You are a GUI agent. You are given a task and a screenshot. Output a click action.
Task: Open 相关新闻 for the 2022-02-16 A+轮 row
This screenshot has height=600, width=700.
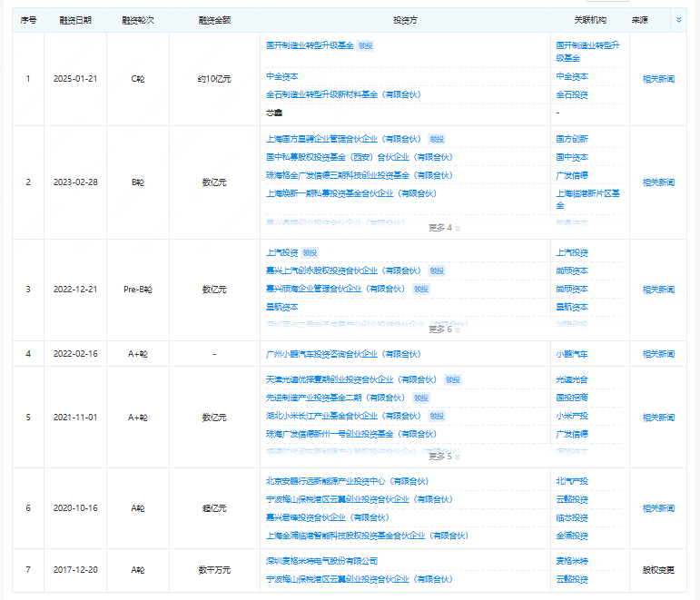[658, 354]
